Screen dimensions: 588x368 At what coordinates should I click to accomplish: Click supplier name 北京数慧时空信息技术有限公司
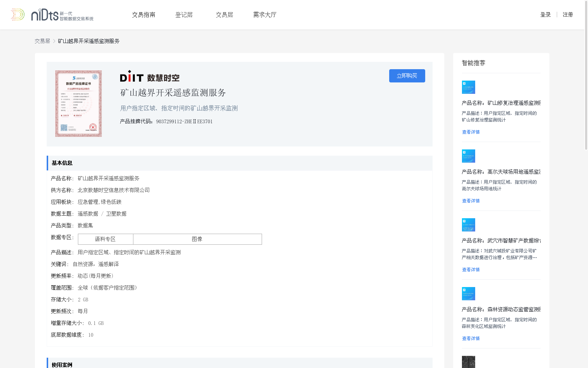(x=114, y=190)
